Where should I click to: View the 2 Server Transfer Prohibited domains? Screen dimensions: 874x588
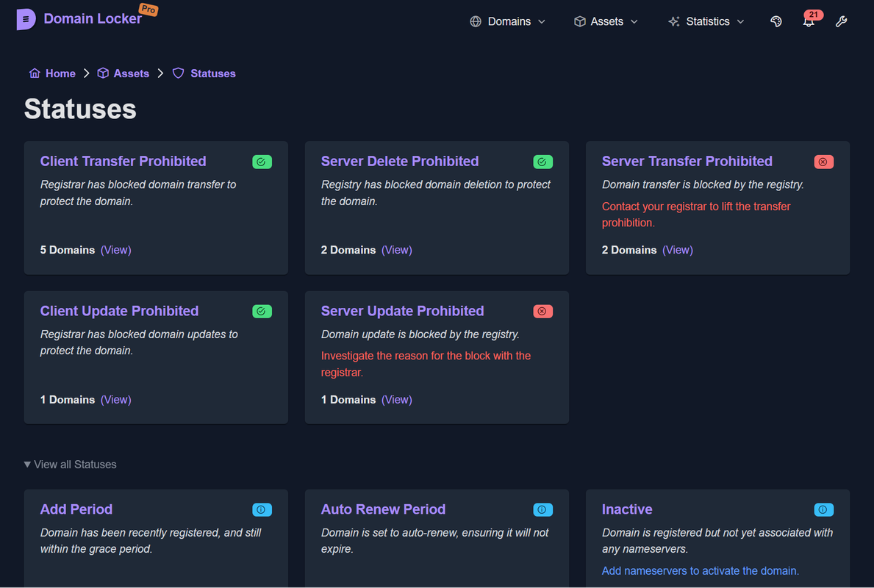click(678, 250)
